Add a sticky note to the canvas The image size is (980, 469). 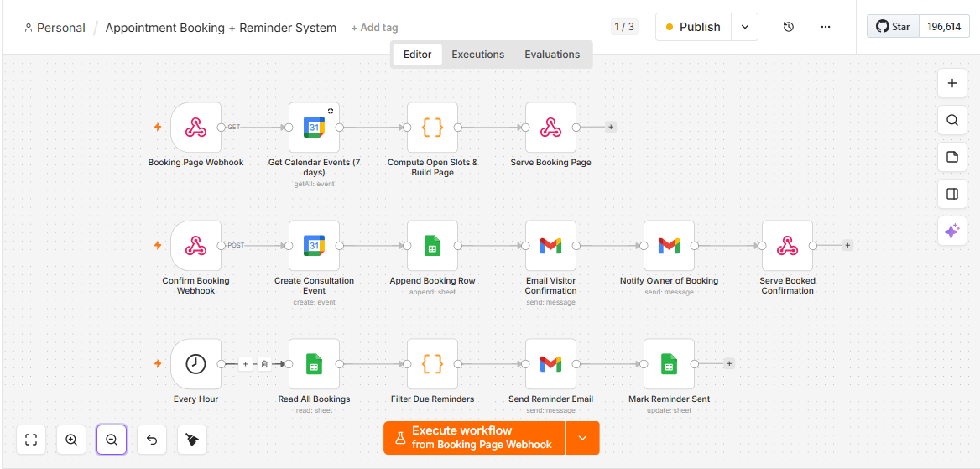pyautogui.click(x=951, y=157)
